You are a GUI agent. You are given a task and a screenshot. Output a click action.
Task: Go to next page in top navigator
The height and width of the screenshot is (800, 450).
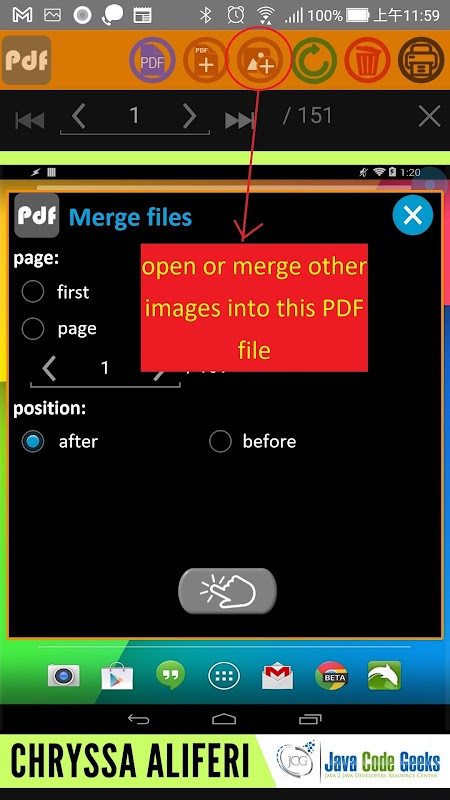pyautogui.click(x=189, y=117)
